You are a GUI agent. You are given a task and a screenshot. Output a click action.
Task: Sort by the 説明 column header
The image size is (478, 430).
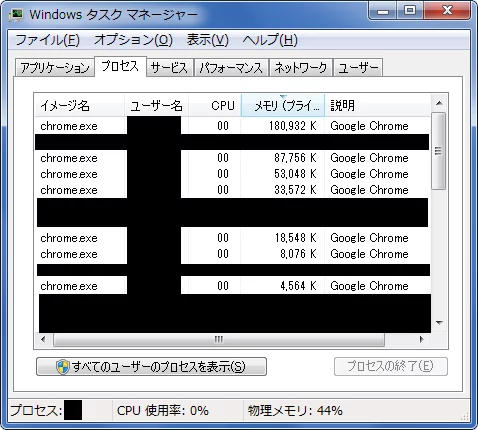pyautogui.click(x=377, y=106)
